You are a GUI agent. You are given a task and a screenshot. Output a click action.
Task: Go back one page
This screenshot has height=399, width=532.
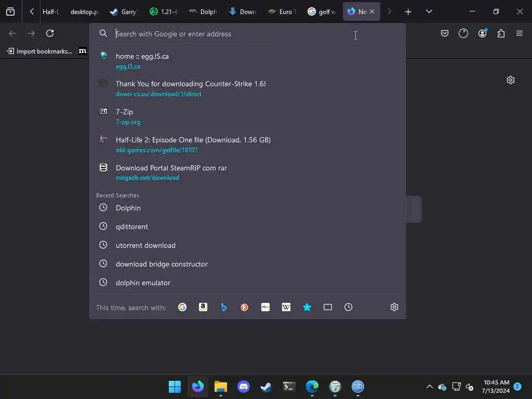click(x=12, y=33)
